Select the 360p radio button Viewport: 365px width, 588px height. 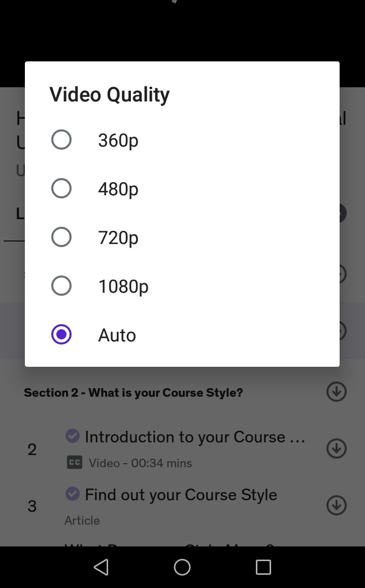(61, 140)
